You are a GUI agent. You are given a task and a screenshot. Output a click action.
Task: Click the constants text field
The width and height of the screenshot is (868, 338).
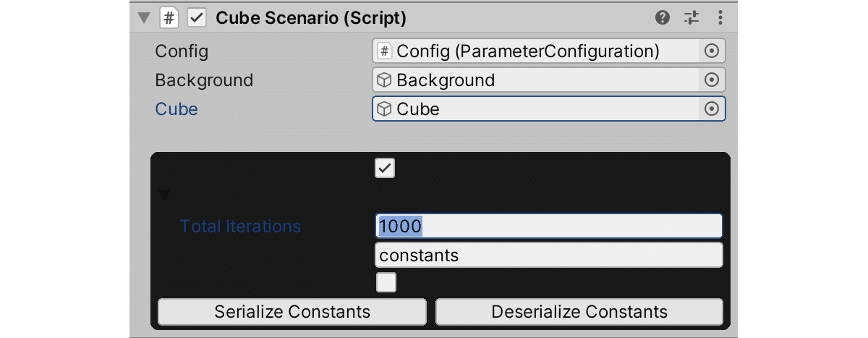[548, 255]
